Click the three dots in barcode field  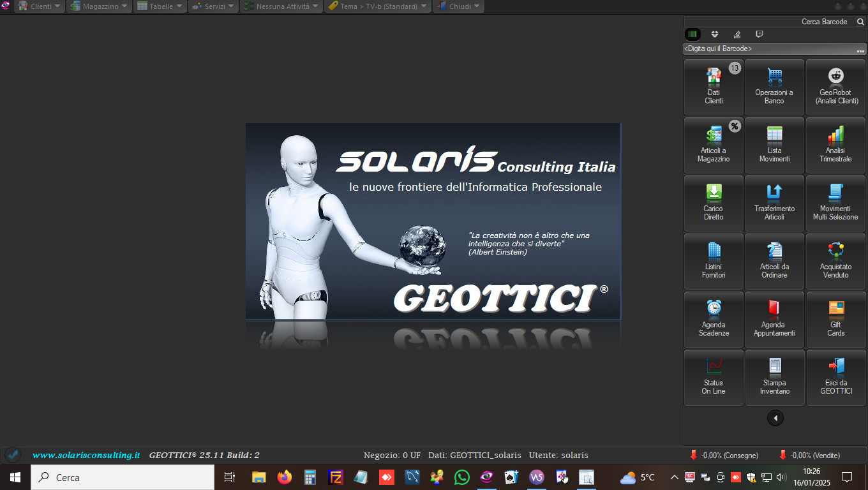pyautogui.click(x=860, y=50)
